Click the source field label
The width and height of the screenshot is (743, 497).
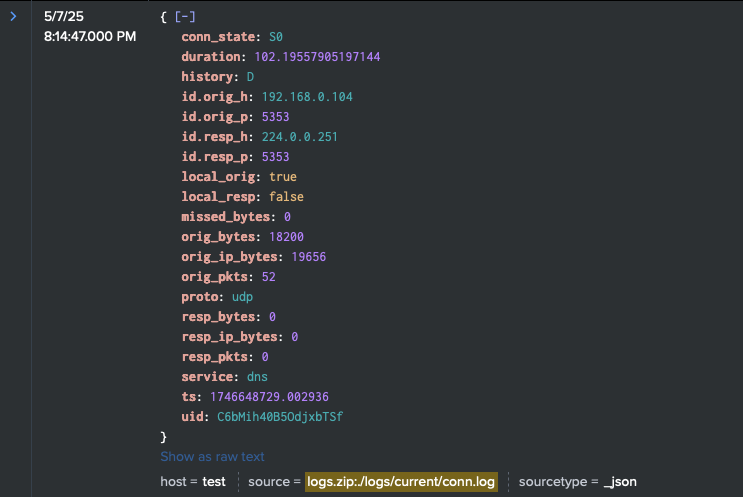pyautogui.click(x=269, y=482)
